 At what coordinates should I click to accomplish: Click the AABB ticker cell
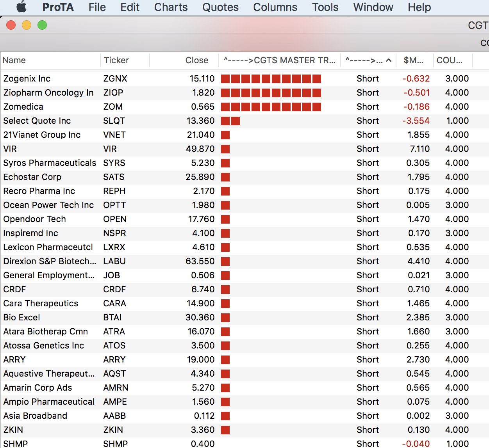pyautogui.click(x=114, y=416)
